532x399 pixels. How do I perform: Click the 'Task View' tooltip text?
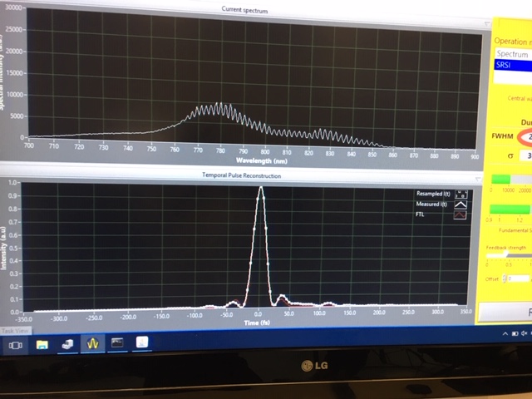[x=15, y=331]
